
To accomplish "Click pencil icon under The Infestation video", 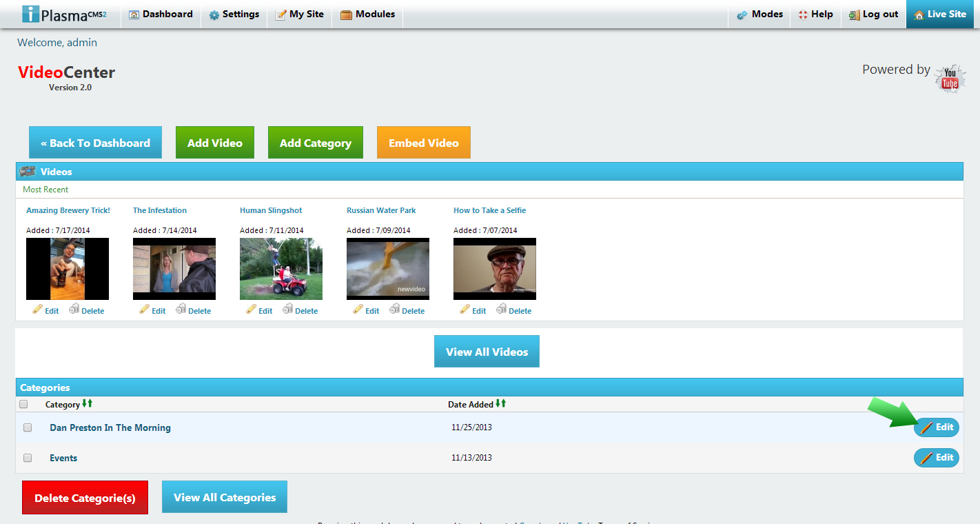I will tap(144, 310).
